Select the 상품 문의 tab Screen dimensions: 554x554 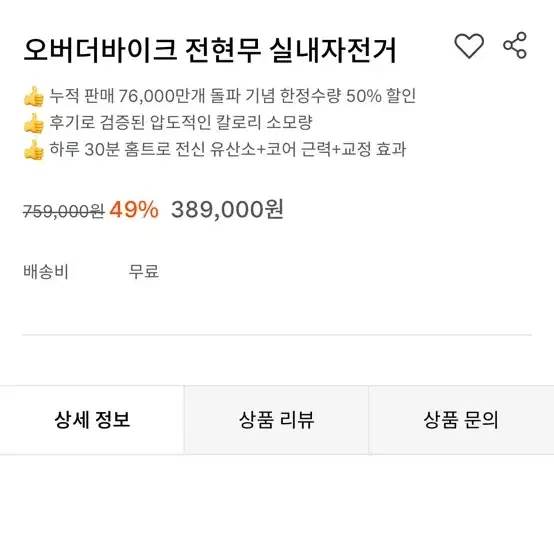[x=461, y=420]
